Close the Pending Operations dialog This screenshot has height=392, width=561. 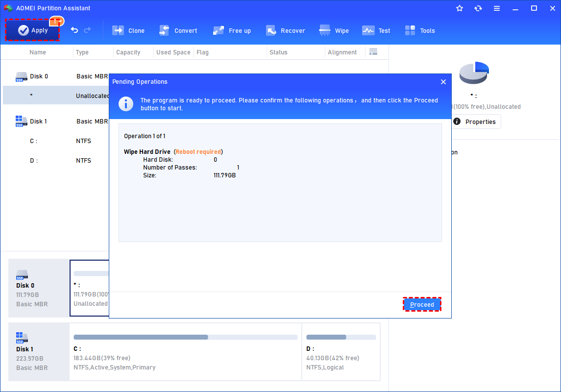pyautogui.click(x=443, y=82)
